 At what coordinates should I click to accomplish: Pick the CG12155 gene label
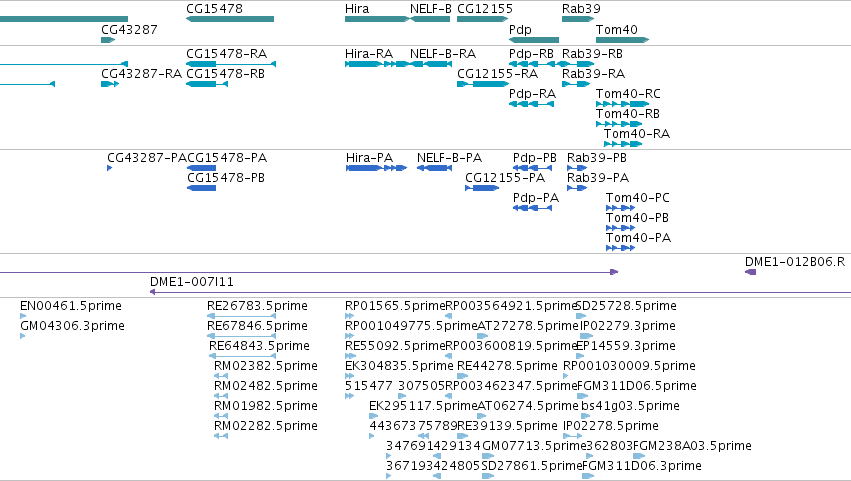point(485,9)
